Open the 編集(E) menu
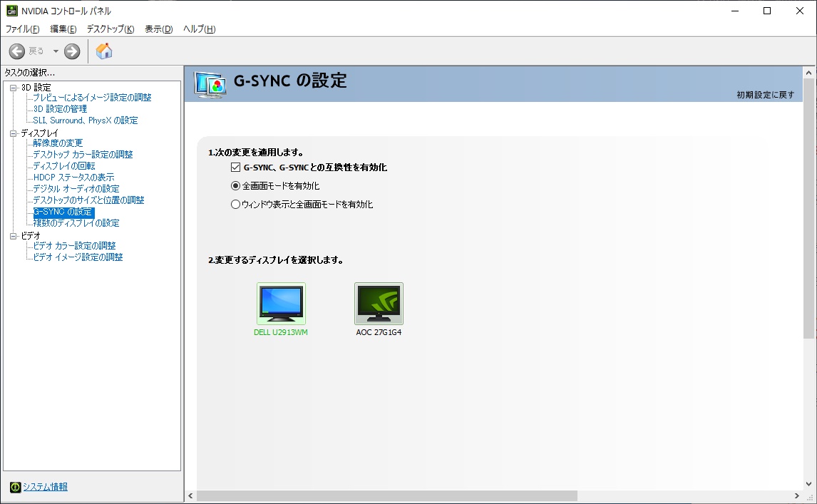Viewport: 817px width, 504px height. click(63, 29)
